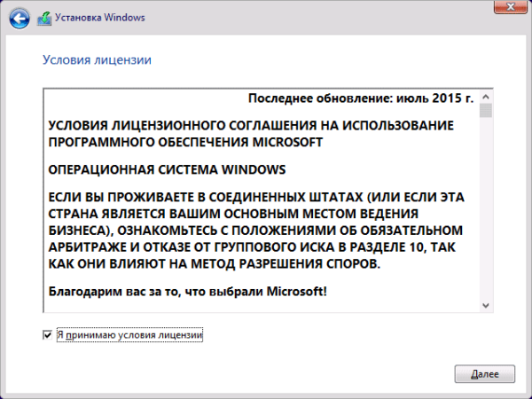Click the license scrollbar down arrow
532x399 pixels.
click(x=486, y=305)
